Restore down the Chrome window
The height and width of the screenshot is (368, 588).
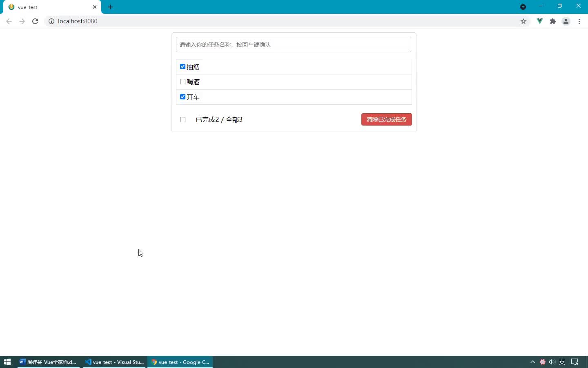[x=560, y=6]
